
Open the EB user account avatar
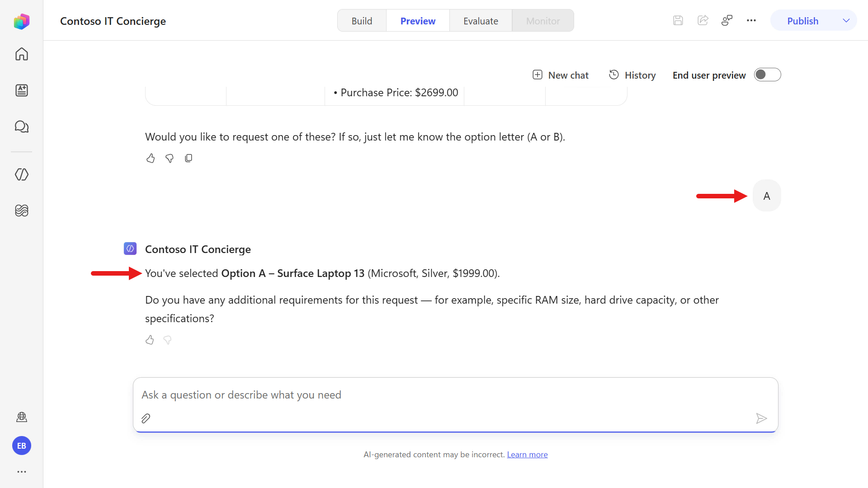pyautogui.click(x=21, y=446)
